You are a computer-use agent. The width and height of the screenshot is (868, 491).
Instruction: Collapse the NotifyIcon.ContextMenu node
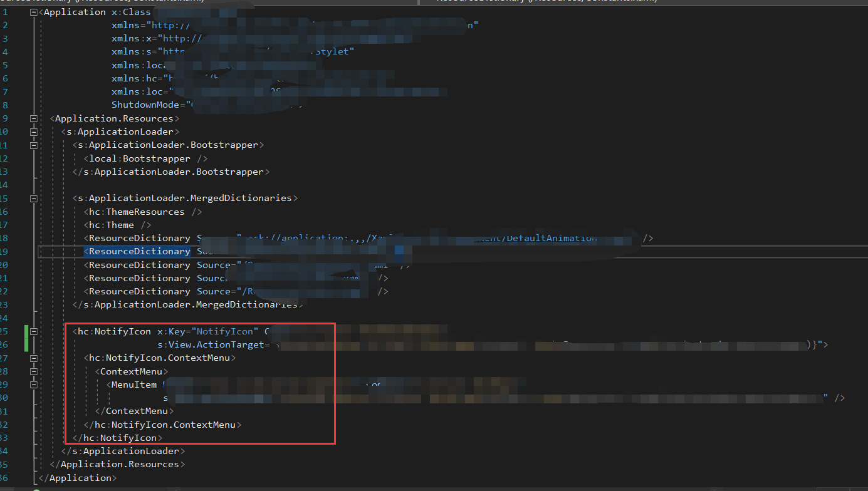pyautogui.click(x=33, y=357)
